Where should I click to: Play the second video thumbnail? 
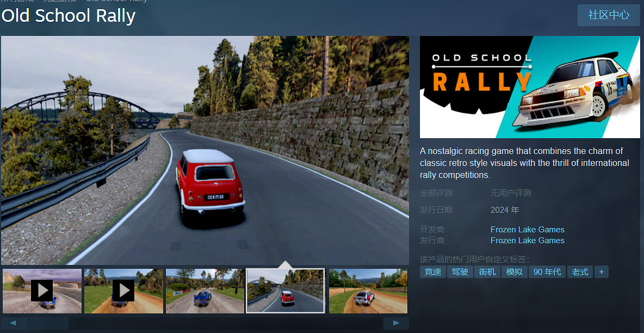pos(123,291)
